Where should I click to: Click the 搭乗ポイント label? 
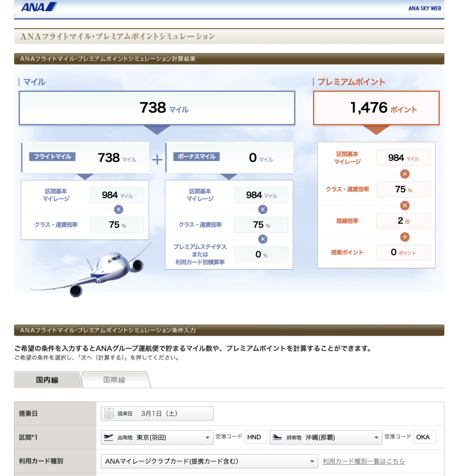347,252
